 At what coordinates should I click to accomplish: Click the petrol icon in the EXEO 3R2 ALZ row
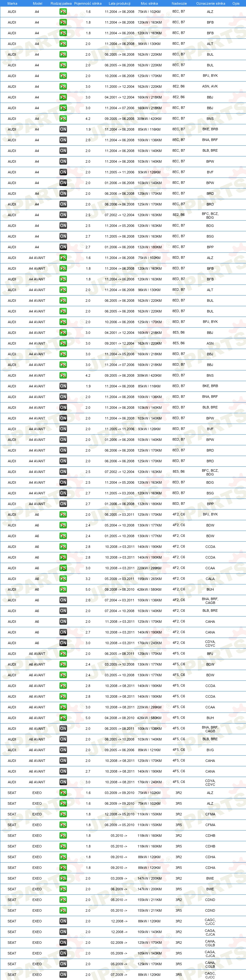[63, 793]
